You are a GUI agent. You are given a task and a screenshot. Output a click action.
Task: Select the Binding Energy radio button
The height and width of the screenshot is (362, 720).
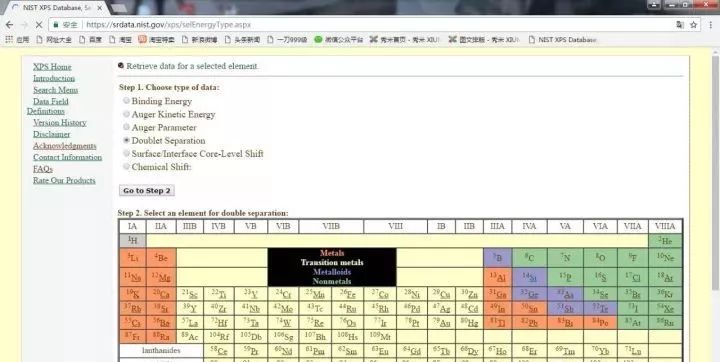pos(126,101)
